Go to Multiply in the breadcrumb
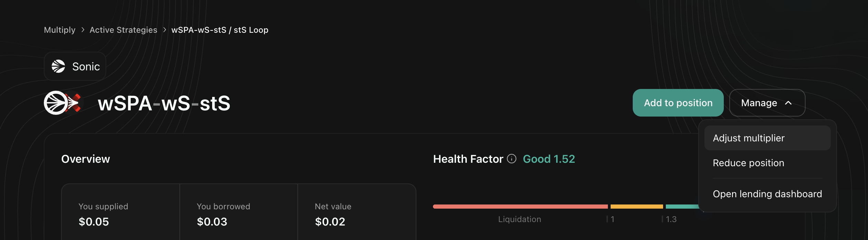The image size is (868, 240). pos(60,30)
